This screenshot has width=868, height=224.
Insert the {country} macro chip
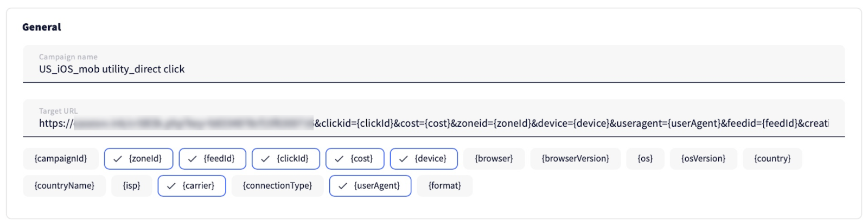pos(772,159)
